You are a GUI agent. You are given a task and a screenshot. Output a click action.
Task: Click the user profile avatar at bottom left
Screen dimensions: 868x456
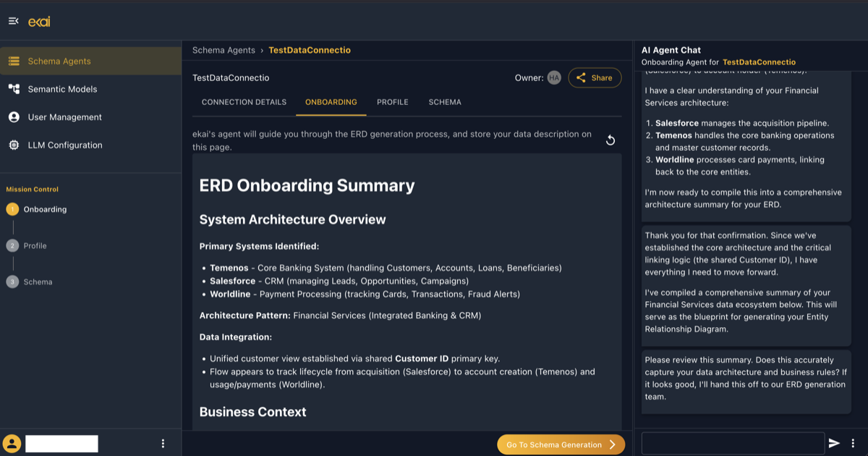pyautogui.click(x=12, y=444)
